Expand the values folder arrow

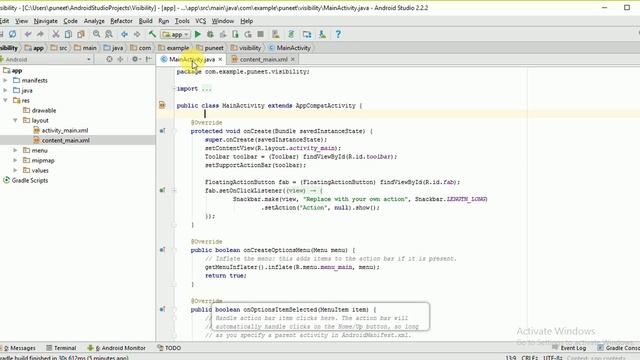click(x=15, y=171)
